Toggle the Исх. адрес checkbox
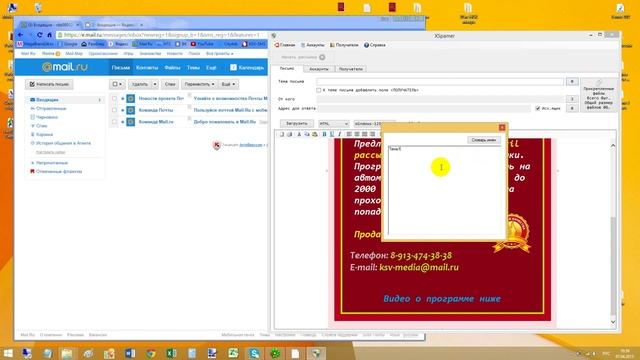640x360 pixels. tap(538, 109)
